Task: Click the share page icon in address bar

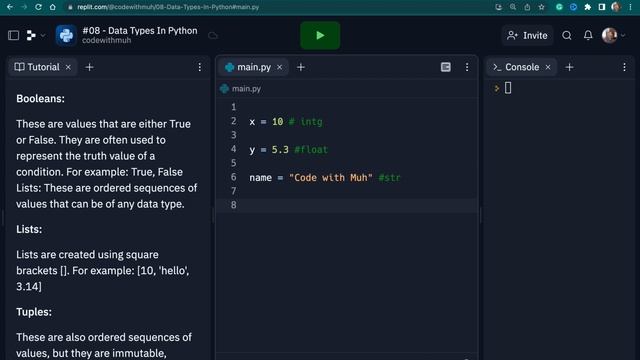Action: 527,7
